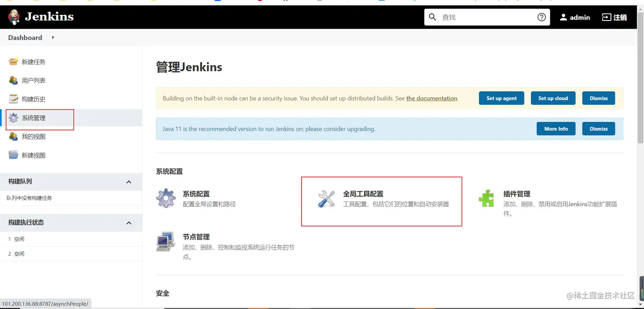The width and height of the screenshot is (644, 309).
Task: Open the documentation link in warning
Action: coord(431,98)
